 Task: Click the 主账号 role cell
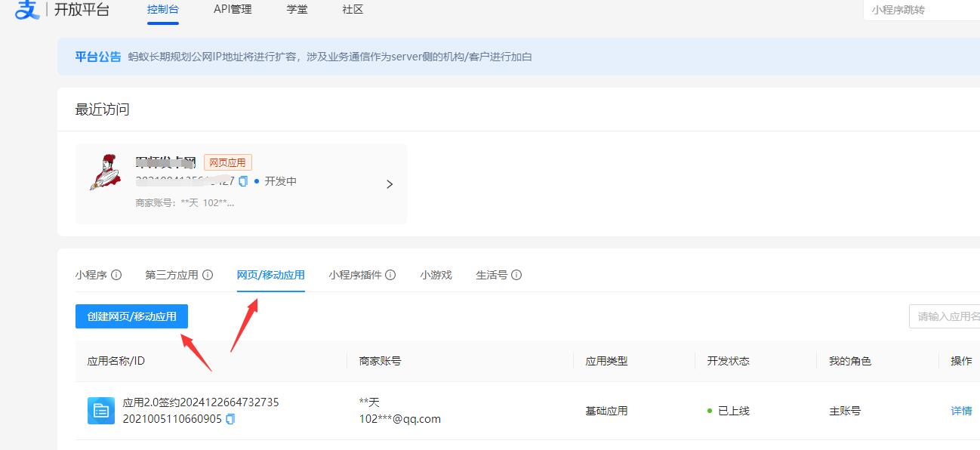pyautogui.click(x=845, y=411)
